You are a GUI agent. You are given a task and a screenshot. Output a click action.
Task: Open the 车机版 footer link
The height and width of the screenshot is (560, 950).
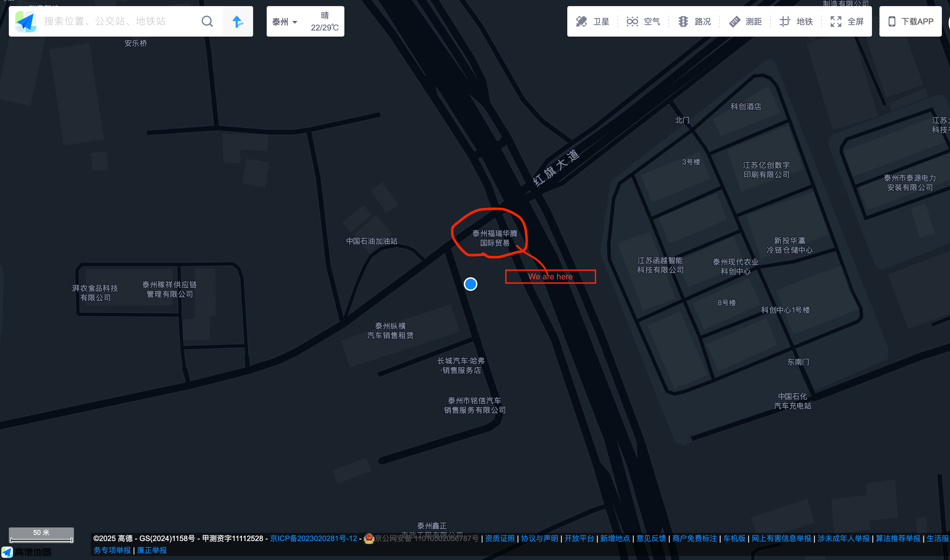(x=735, y=539)
